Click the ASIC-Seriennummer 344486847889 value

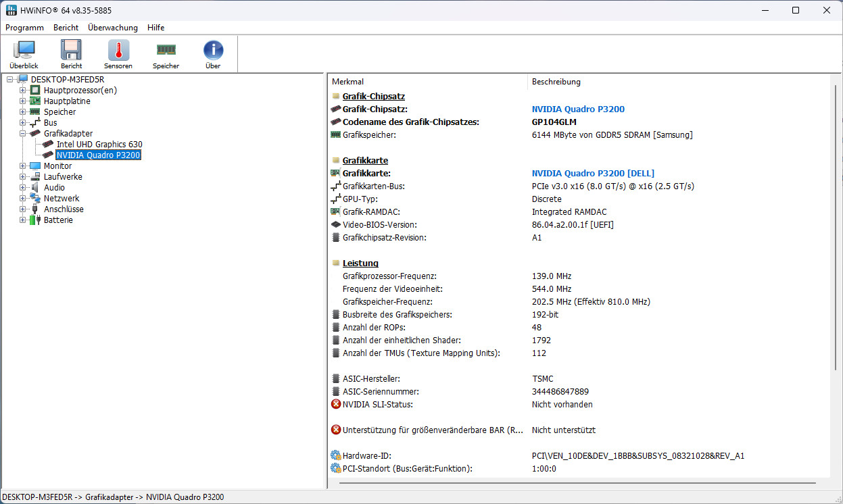(x=560, y=392)
